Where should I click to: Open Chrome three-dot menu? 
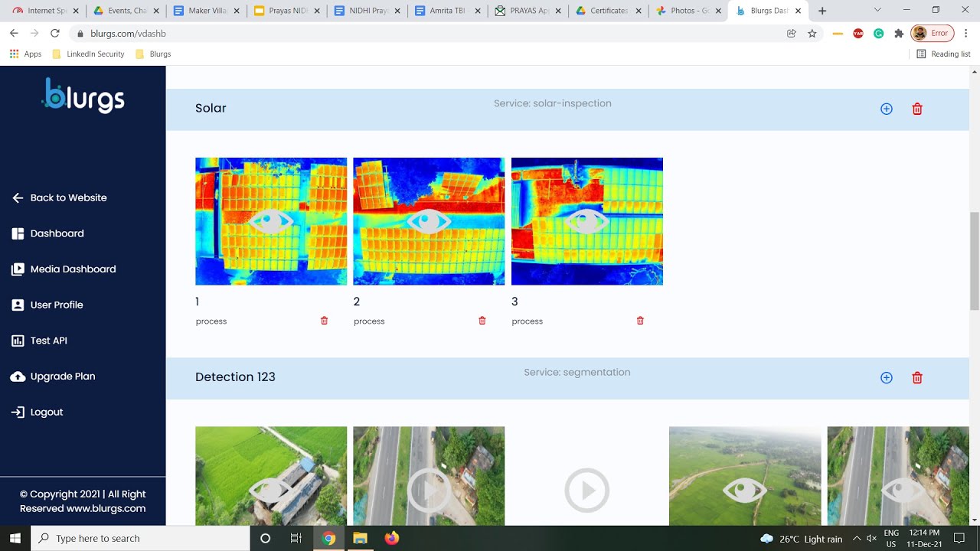coord(966,34)
